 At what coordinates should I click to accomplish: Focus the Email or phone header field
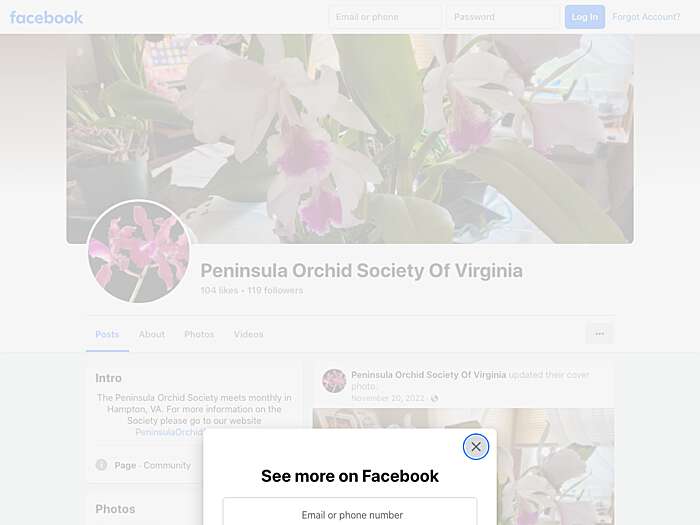point(385,17)
